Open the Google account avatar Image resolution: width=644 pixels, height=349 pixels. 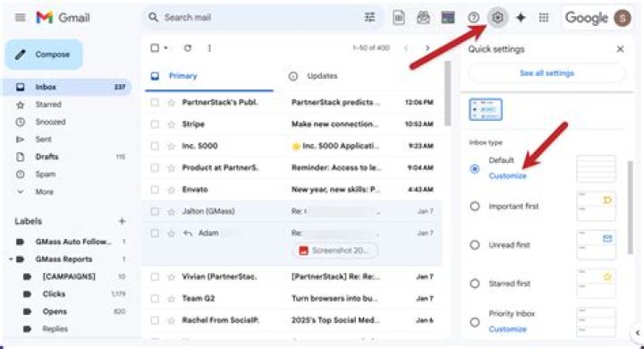coord(623,18)
